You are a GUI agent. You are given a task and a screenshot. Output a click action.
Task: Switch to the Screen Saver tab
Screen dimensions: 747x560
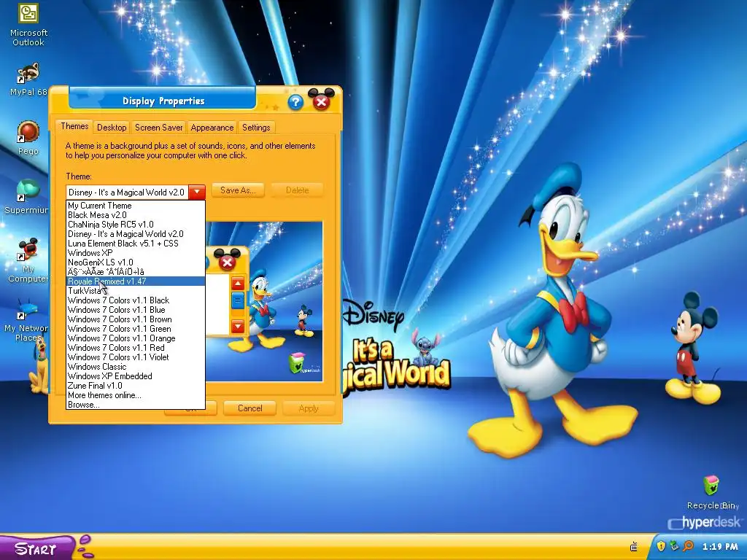[x=158, y=127]
